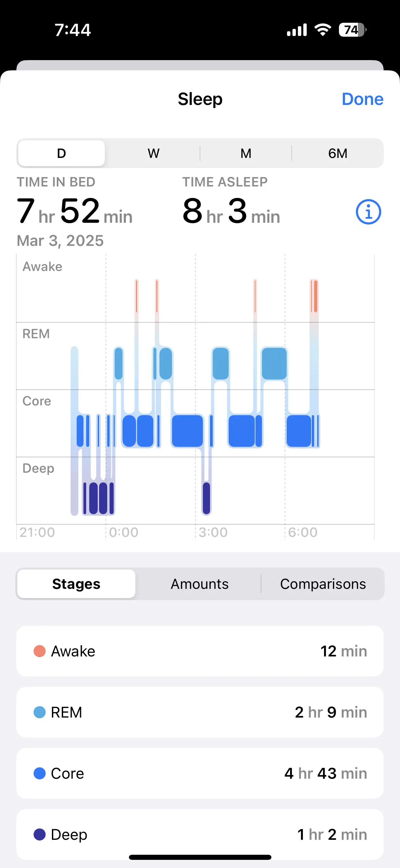Switch to the 6M range view
This screenshot has width=400, height=868.
click(x=338, y=153)
